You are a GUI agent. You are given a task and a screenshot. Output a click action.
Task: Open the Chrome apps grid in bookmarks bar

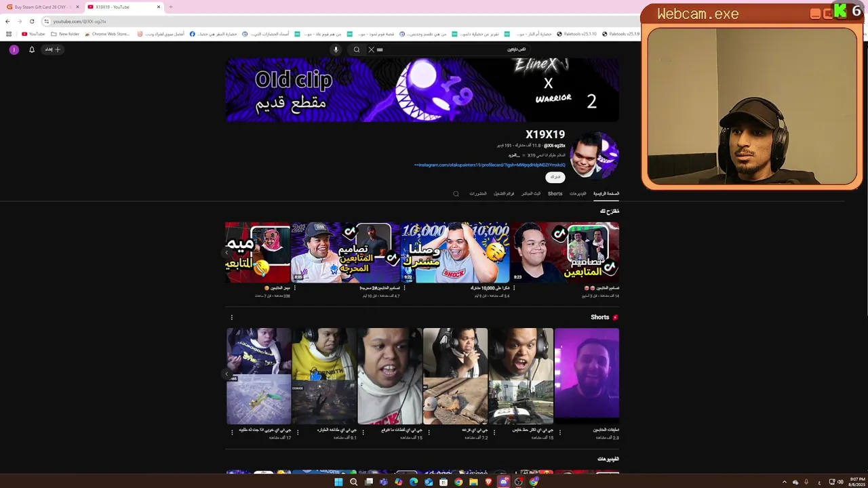(x=9, y=34)
